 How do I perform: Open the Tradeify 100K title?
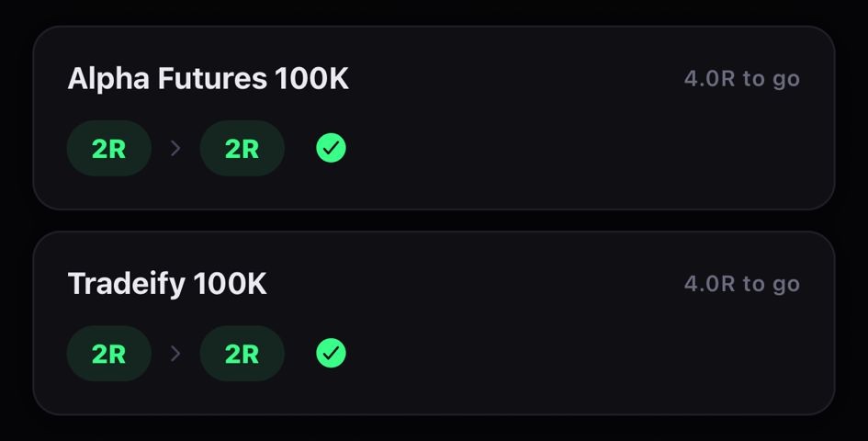[x=167, y=284]
